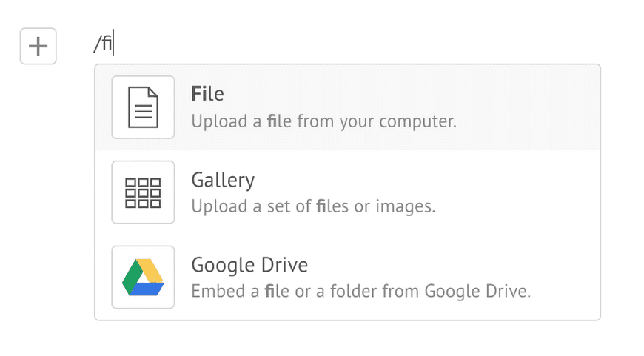Image resolution: width=644 pixels, height=356 pixels.
Task: Pick 'Embed a file or a folder' description
Action: [361, 291]
